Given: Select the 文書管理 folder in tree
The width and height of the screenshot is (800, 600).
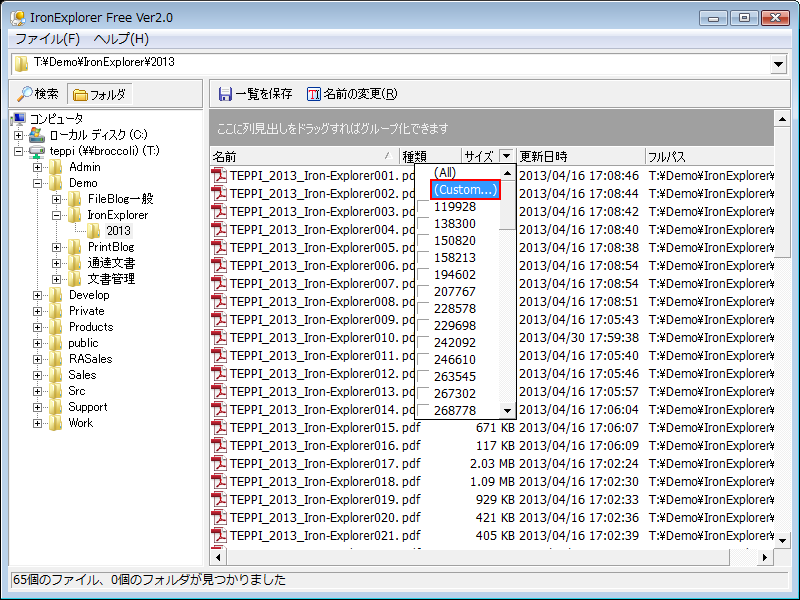Looking at the screenshot, I should pyautogui.click(x=111, y=279).
